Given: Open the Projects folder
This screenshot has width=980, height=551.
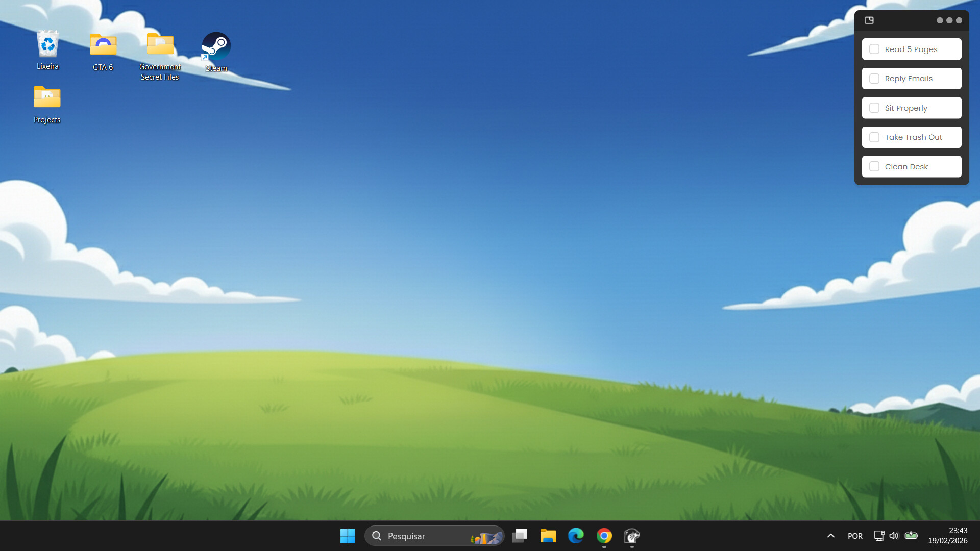Looking at the screenshot, I should point(46,97).
